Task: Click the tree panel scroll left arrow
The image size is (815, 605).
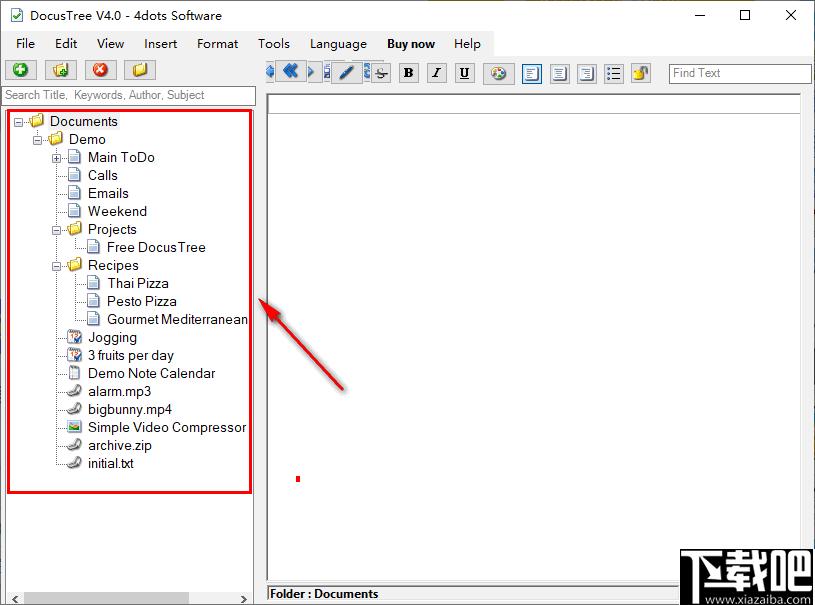Action: [15, 599]
